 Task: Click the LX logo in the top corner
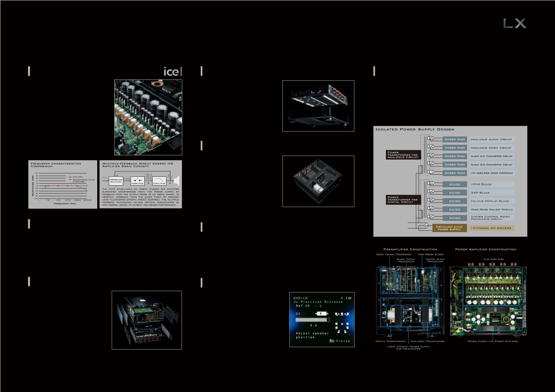click(515, 23)
